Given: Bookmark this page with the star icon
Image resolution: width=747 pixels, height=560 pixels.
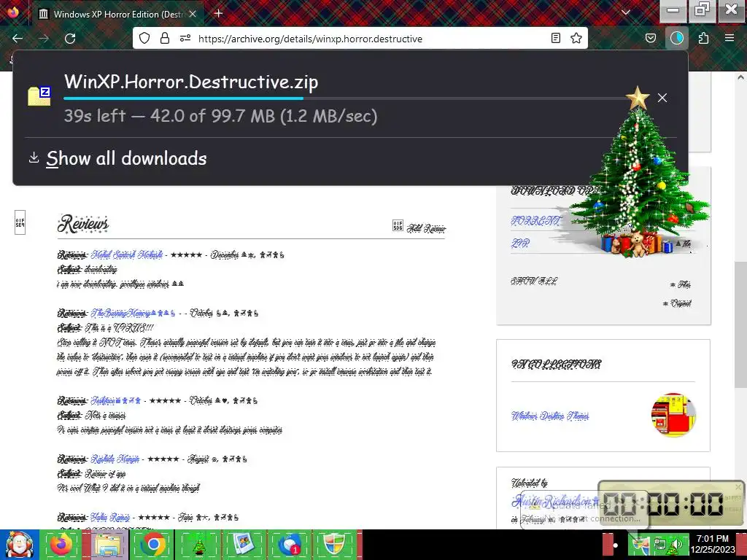Looking at the screenshot, I should coord(576,38).
